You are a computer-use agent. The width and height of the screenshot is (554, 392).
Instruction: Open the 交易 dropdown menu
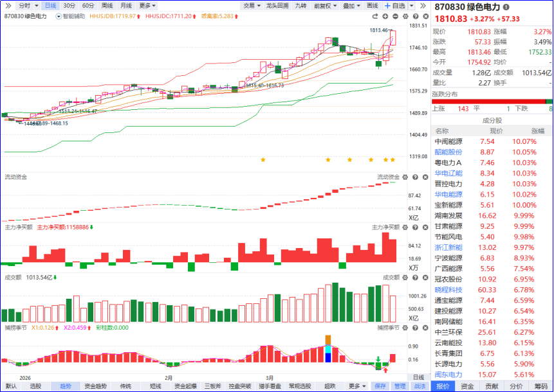point(252,6)
